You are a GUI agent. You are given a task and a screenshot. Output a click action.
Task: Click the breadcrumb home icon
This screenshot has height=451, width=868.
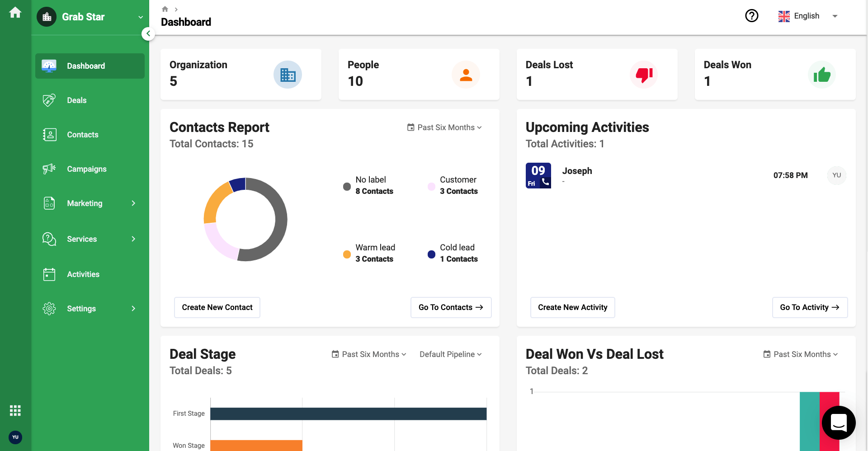tap(165, 9)
